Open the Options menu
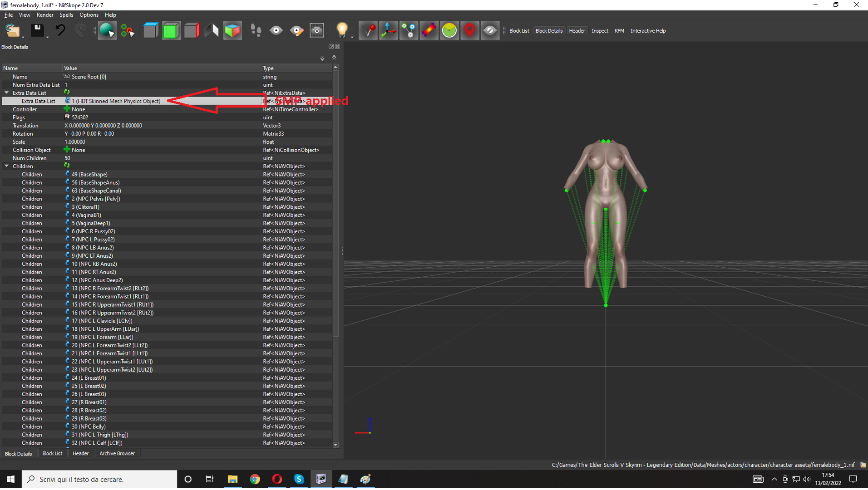The width and height of the screenshot is (868, 490). pos(89,15)
